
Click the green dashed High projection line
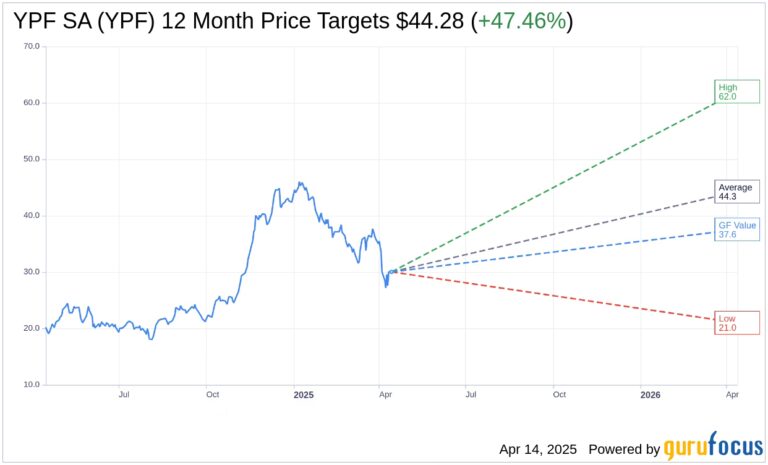tap(560, 181)
